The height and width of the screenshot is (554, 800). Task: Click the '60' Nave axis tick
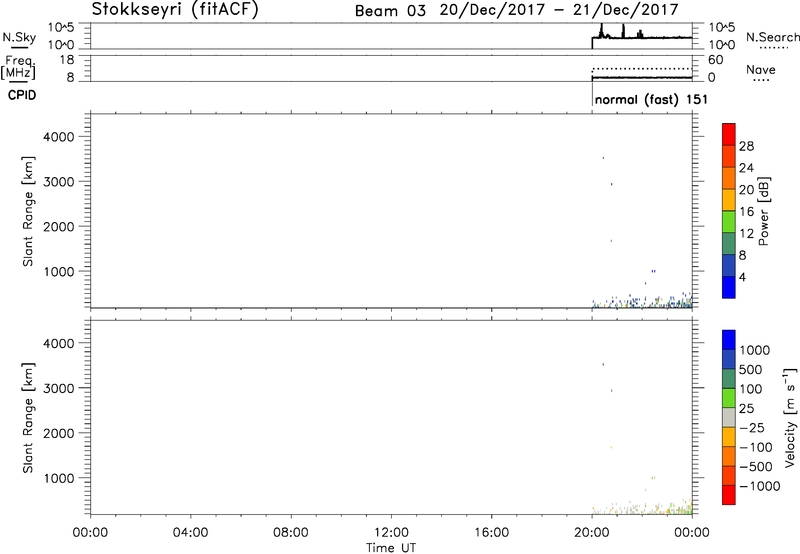pos(715,60)
